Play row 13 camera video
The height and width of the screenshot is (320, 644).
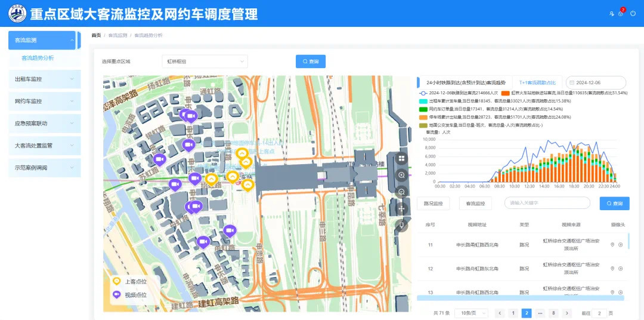tap(620, 292)
